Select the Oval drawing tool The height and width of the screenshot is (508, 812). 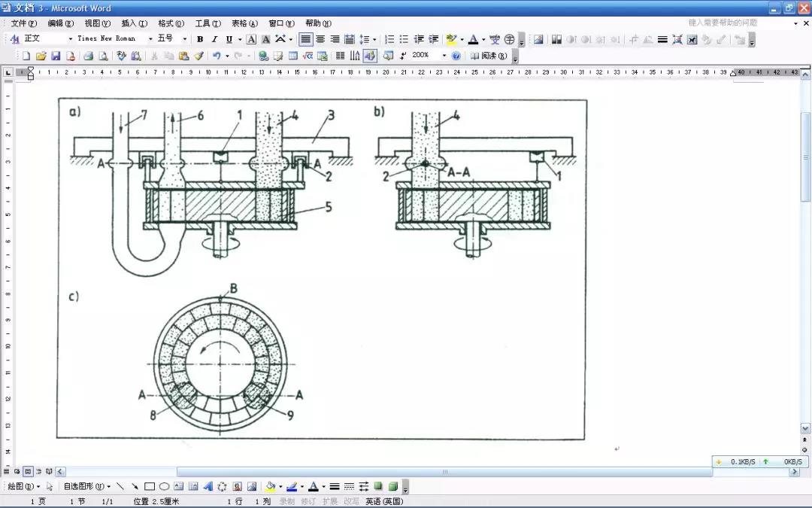pyautogui.click(x=164, y=486)
